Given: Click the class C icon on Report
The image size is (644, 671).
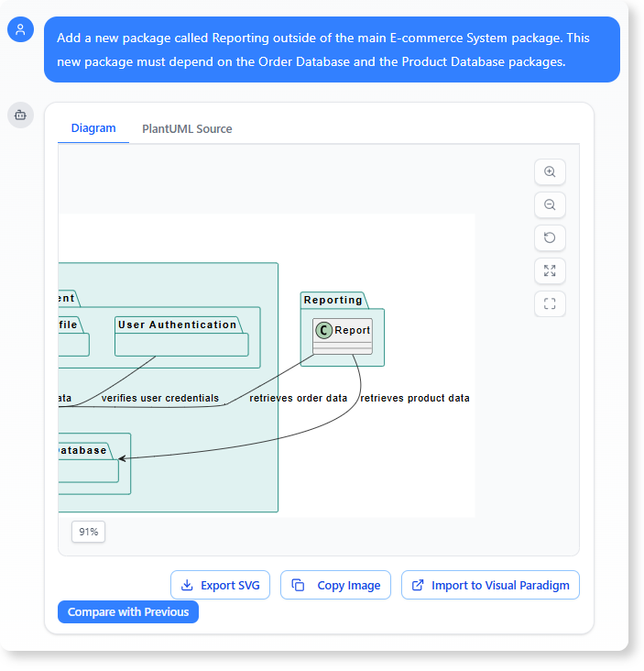Looking at the screenshot, I should click(323, 330).
